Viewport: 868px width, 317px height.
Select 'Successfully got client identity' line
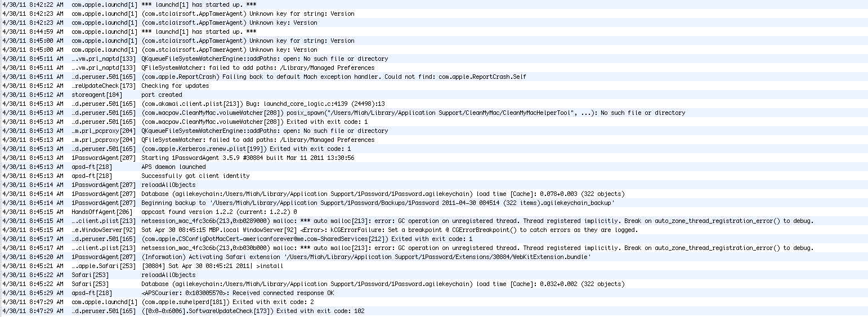434,176
